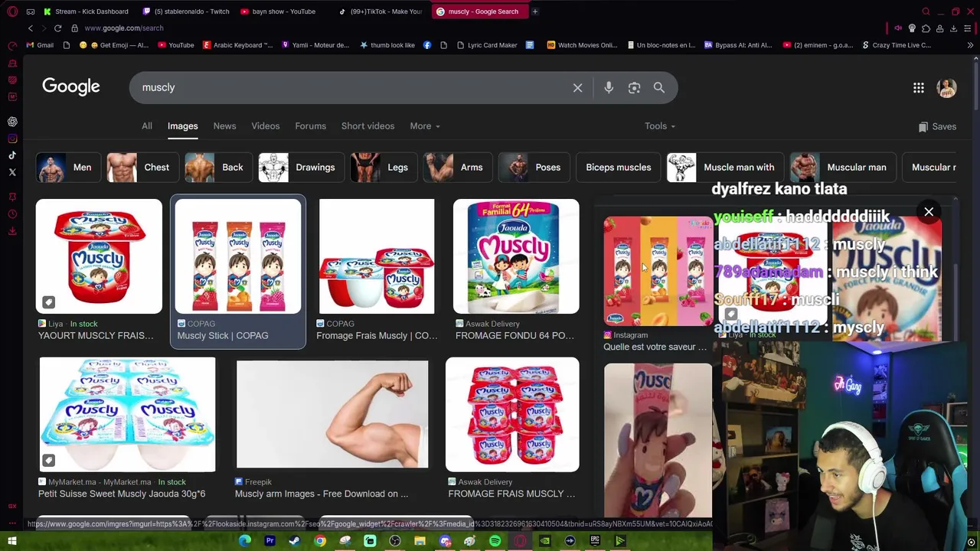Open the Google apps grid

918,88
